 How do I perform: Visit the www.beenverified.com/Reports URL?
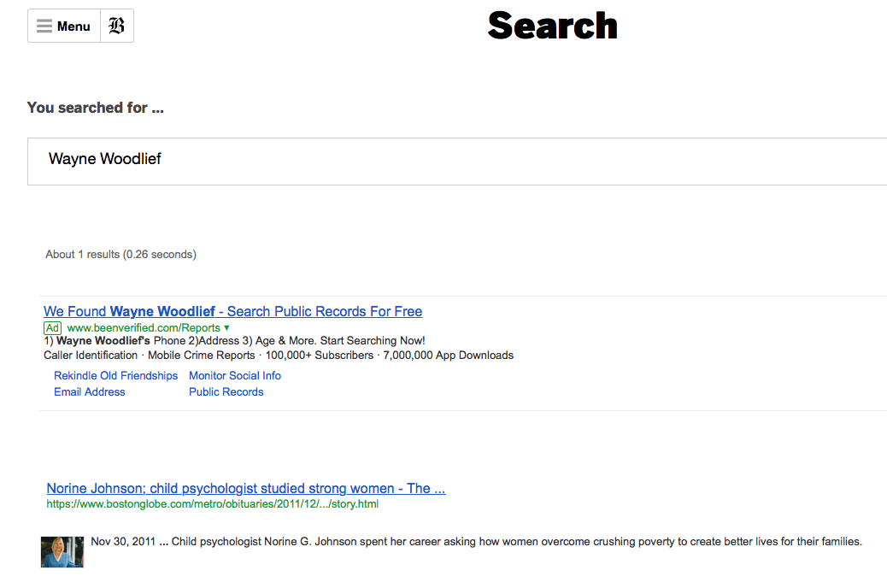click(144, 328)
